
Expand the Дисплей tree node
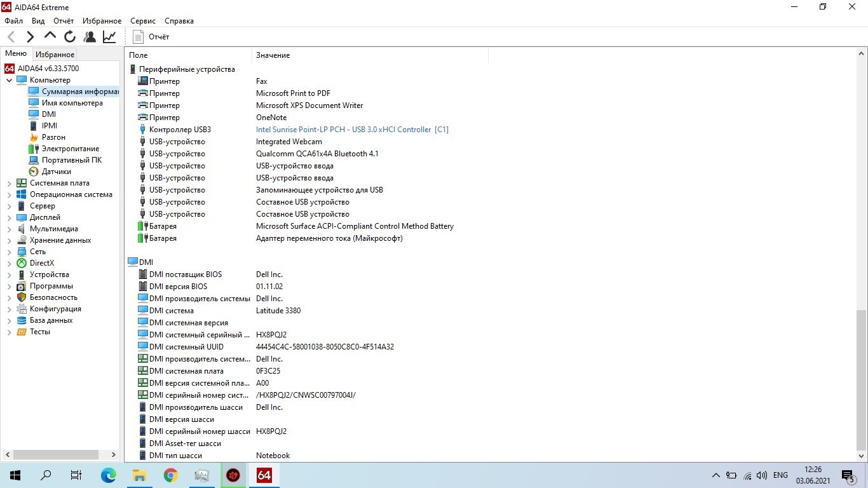click(x=9, y=217)
